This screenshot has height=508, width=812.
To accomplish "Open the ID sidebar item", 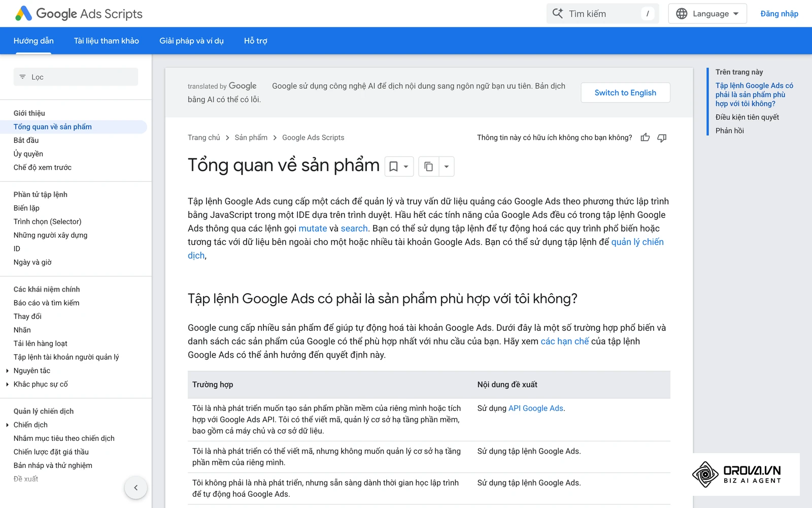I will click(x=17, y=249).
